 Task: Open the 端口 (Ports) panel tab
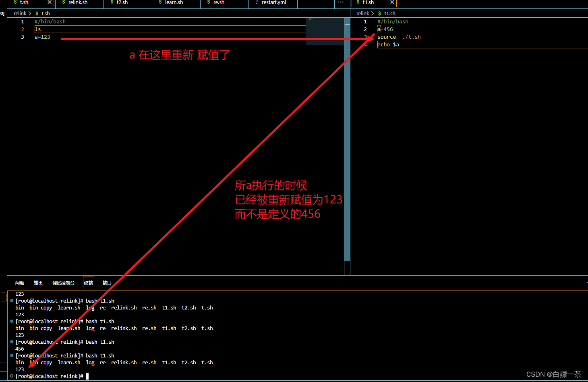point(107,283)
